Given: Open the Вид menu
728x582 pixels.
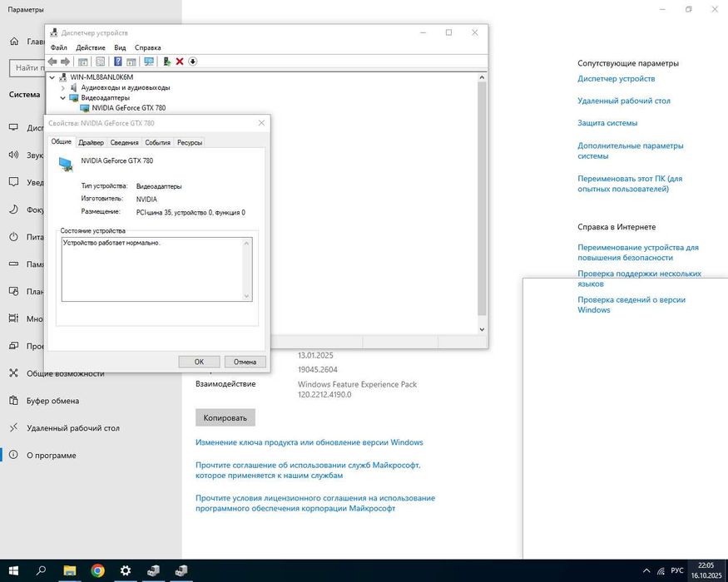Looking at the screenshot, I should (120, 47).
